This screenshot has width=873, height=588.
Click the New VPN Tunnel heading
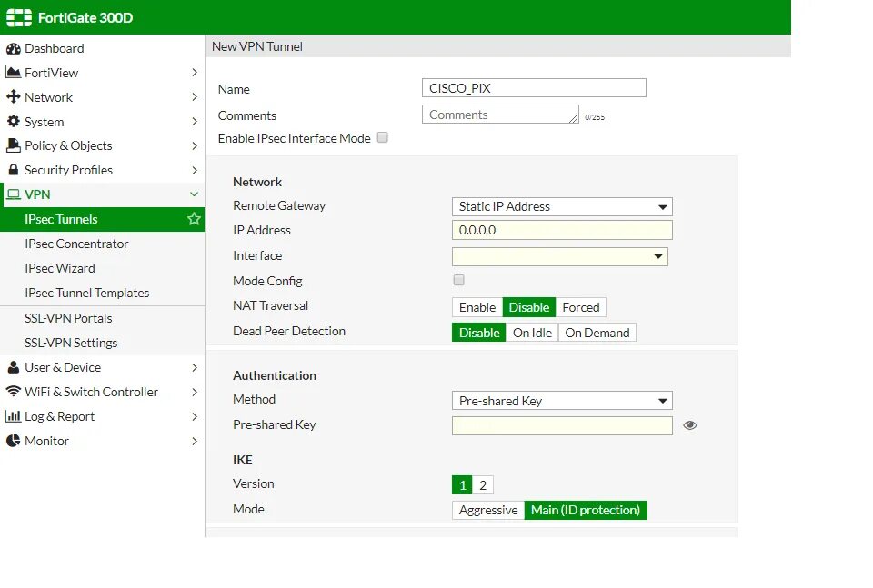pyautogui.click(x=257, y=46)
